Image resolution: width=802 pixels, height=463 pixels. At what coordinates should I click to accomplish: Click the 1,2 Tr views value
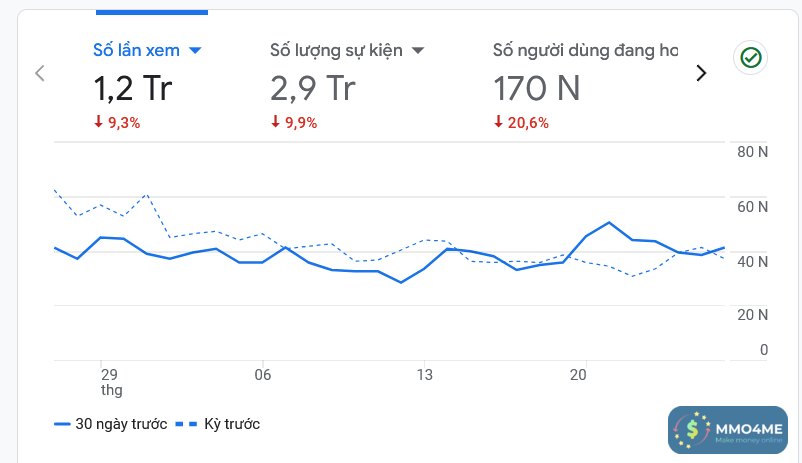pyautogui.click(x=133, y=89)
